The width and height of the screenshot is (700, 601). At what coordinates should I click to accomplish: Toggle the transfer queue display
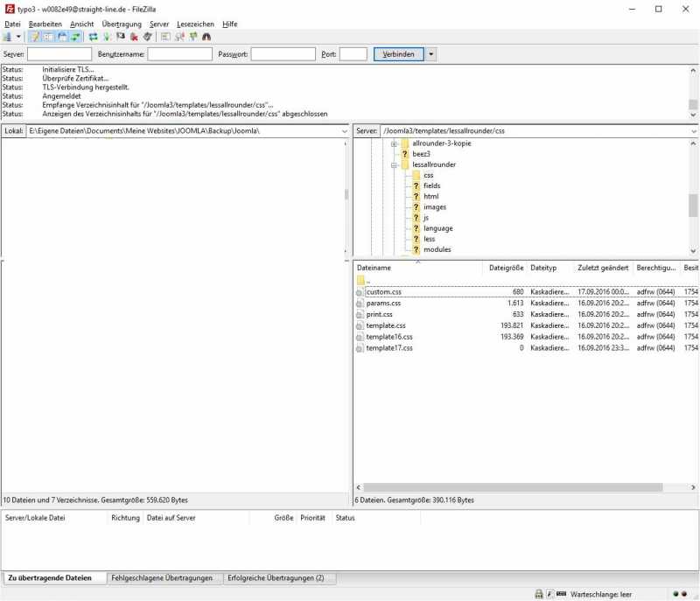(76, 37)
